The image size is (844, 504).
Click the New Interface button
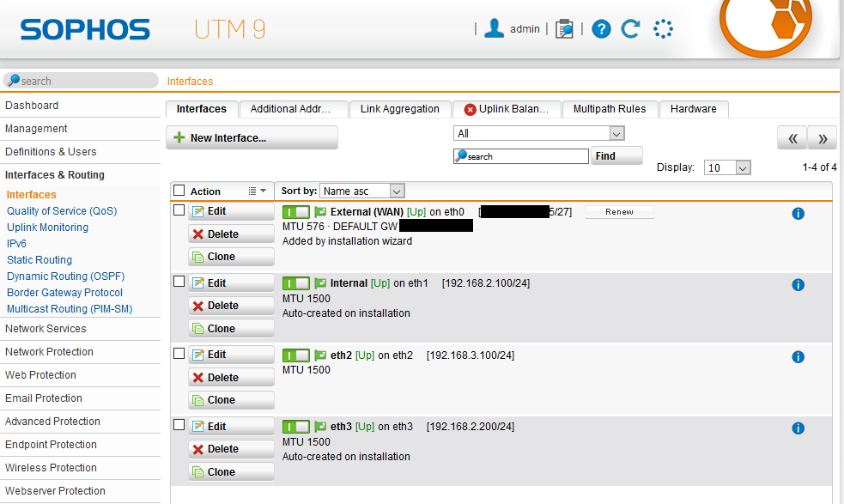252,137
